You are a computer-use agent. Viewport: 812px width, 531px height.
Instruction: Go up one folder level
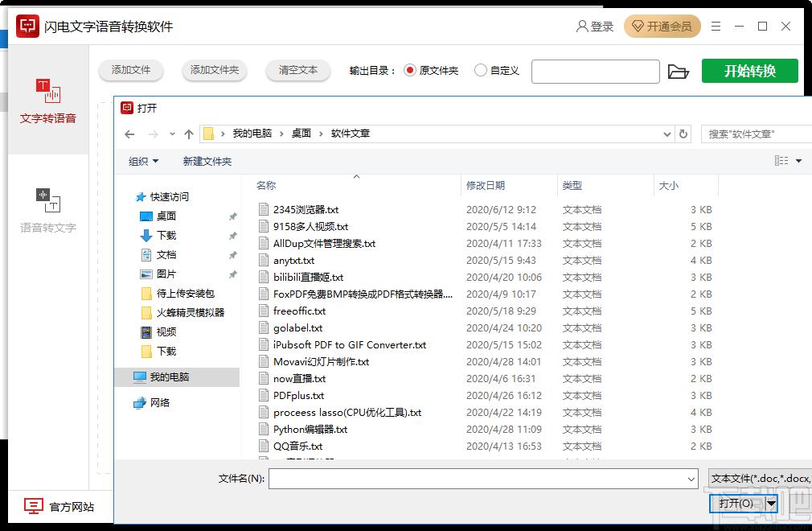click(188, 134)
